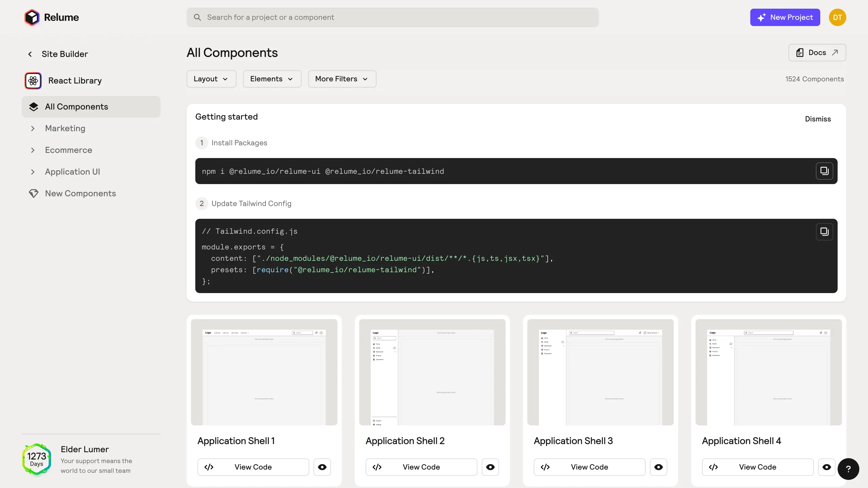This screenshot has width=868, height=488.
Task: Click the Elder Lumer text
Action: click(x=85, y=449)
